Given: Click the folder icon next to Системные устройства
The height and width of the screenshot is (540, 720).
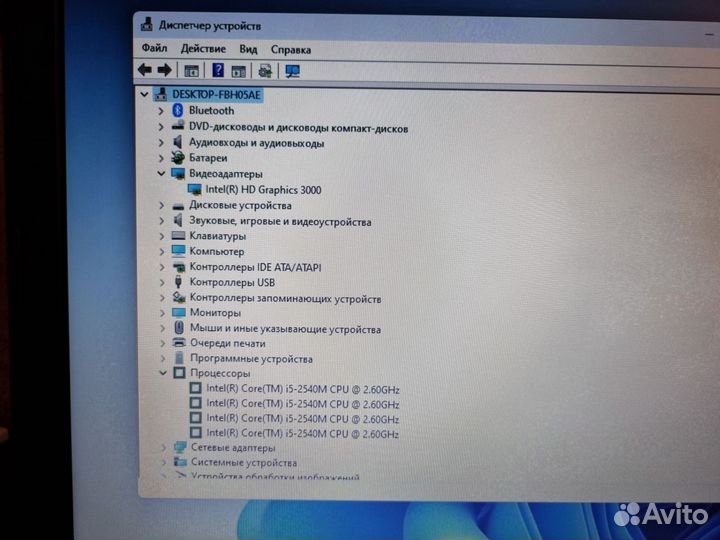Looking at the screenshot, I should [x=180, y=461].
